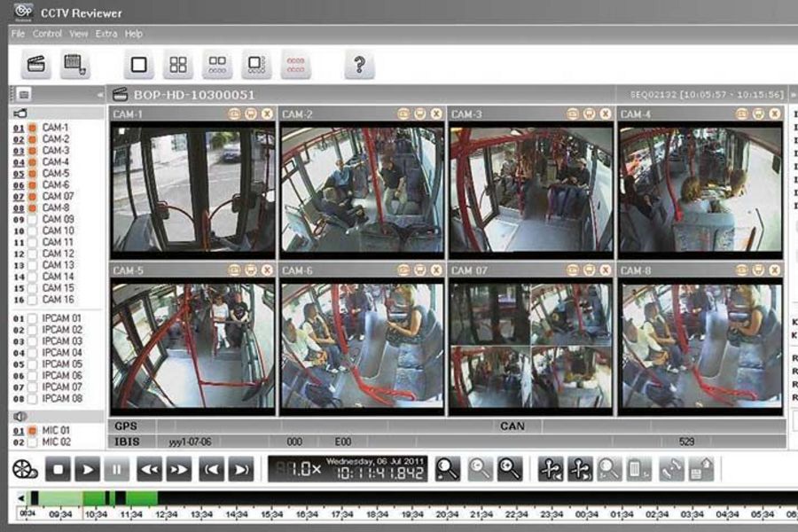The height and width of the screenshot is (532, 798).
Task: Click the 12:34 mark on the timeline
Action: tap(165, 514)
